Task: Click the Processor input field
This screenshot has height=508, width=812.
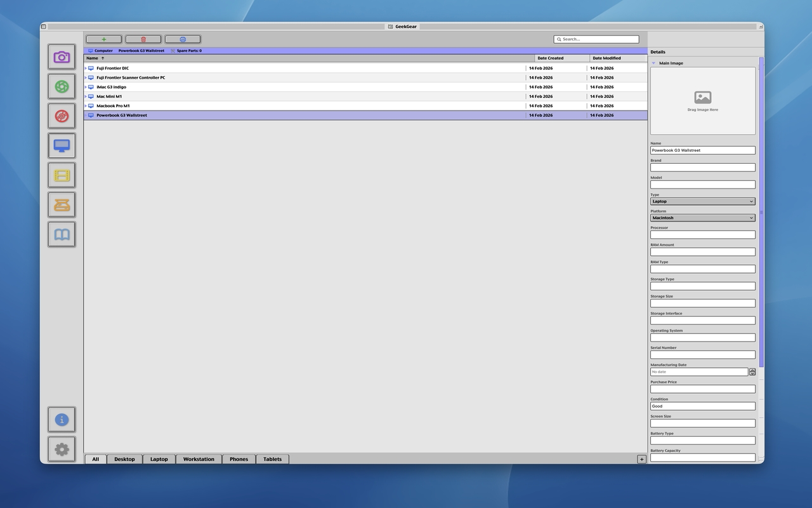Action: [x=703, y=235]
